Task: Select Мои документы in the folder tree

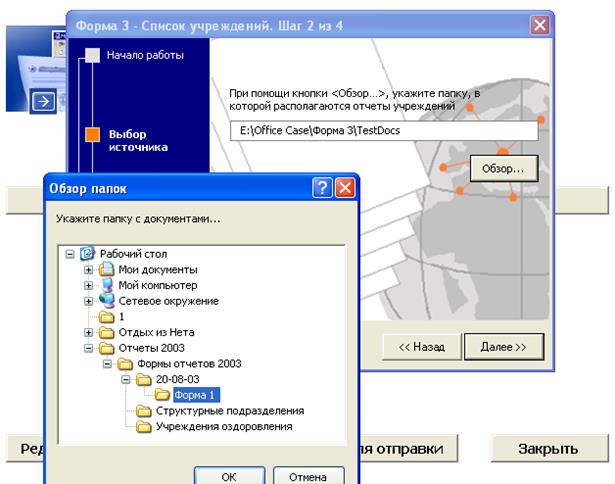Action: click(158, 269)
